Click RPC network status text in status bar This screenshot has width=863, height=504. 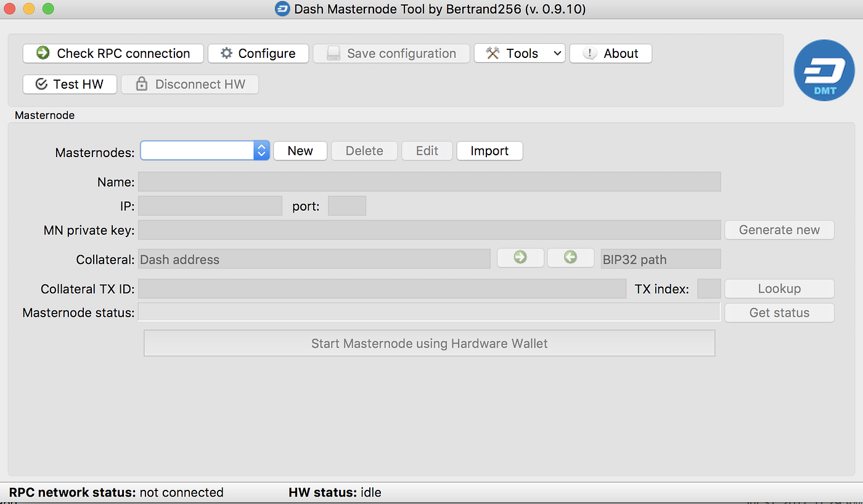tap(117, 492)
